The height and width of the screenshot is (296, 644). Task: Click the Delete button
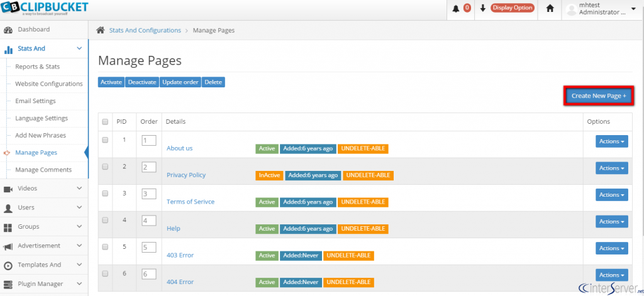pyautogui.click(x=213, y=82)
